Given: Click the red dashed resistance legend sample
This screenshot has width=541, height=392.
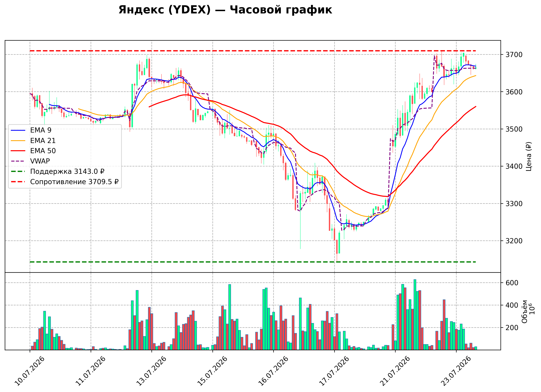Looking at the screenshot, I should 18,182.
